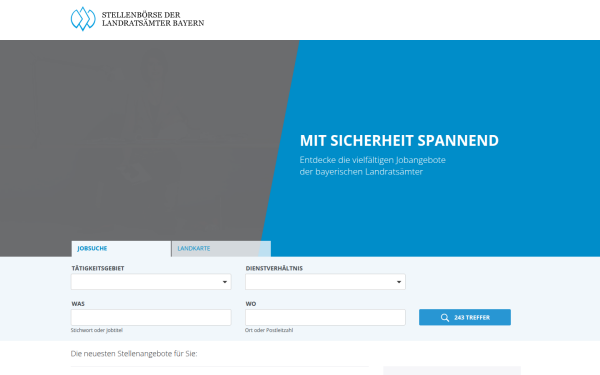Image resolution: width=600 pixels, height=375 pixels.
Task: Click the 'Mit Sicherheit spannend' headline
Action: [399, 140]
